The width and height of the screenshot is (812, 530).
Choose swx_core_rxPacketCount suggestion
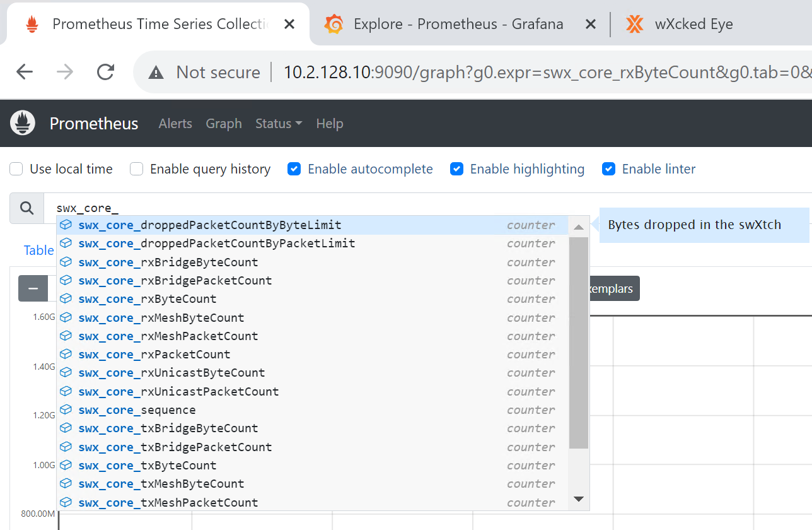(312, 354)
